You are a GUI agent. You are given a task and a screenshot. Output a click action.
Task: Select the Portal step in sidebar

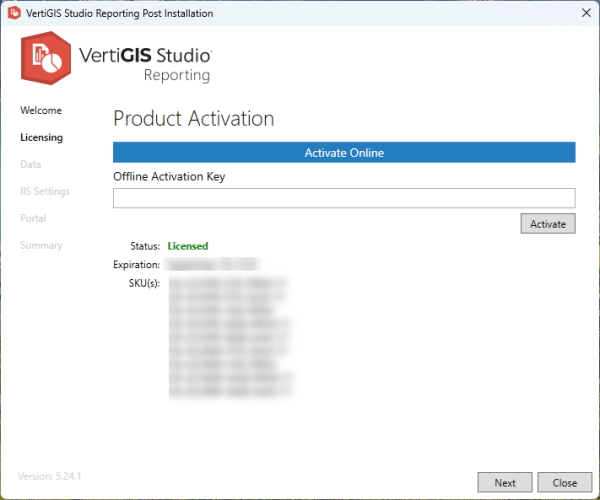click(33, 218)
